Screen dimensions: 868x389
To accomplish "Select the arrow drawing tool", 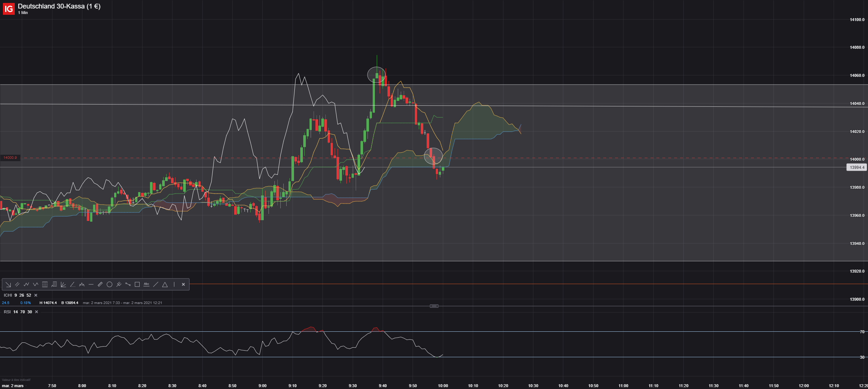I will point(8,284).
